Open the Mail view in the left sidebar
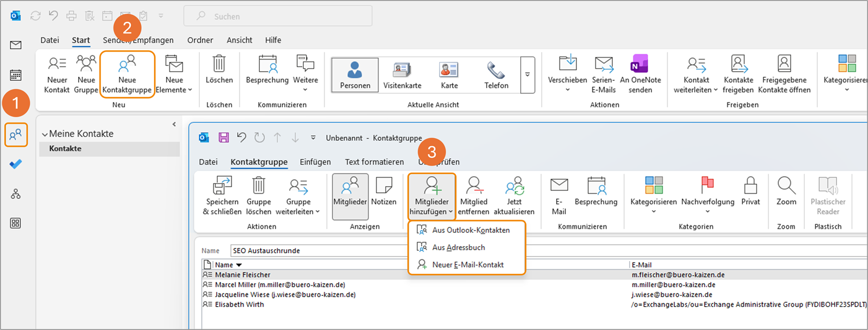This screenshot has width=868, height=330. [x=16, y=45]
